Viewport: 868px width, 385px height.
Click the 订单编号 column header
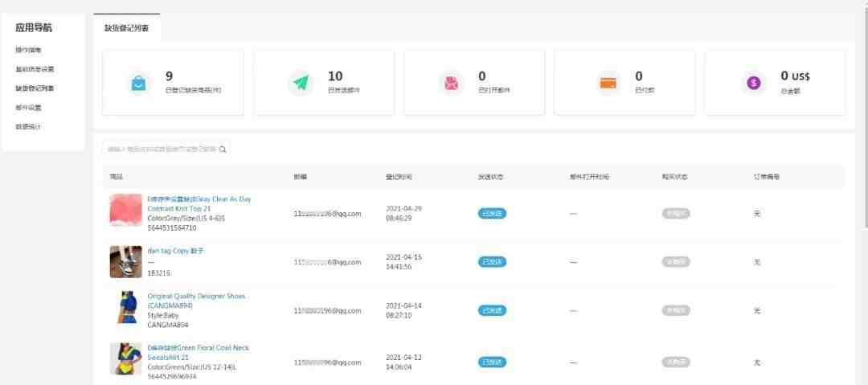[767, 177]
